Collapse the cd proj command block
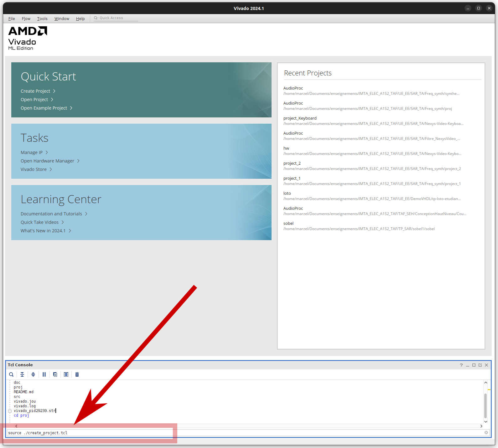Viewport: 498px width, 448px height. click(x=10, y=411)
